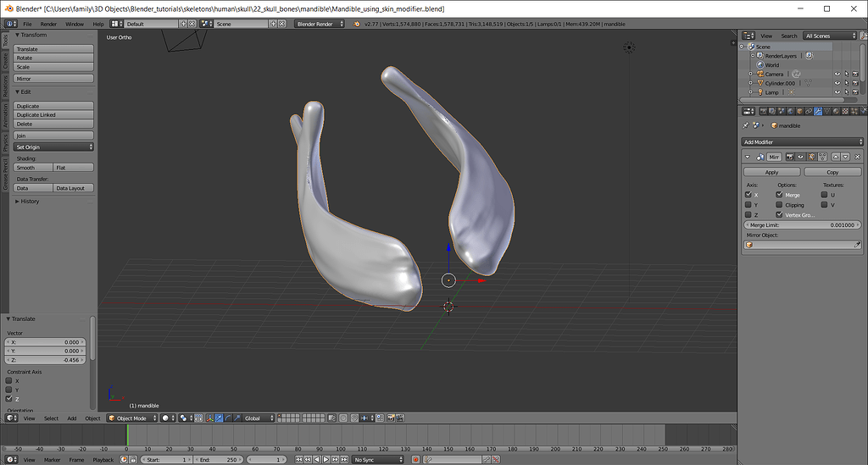
Task: Click the Blender logo in info header
Action: (x=357, y=24)
